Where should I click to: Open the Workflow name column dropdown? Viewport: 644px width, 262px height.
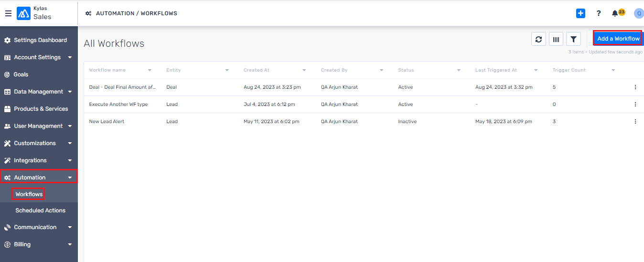click(x=150, y=70)
